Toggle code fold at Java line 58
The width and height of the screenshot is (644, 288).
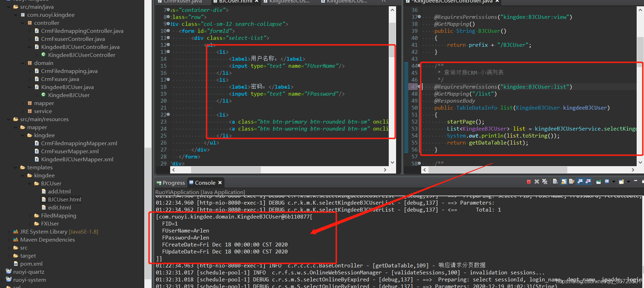pyautogui.click(x=419, y=163)
